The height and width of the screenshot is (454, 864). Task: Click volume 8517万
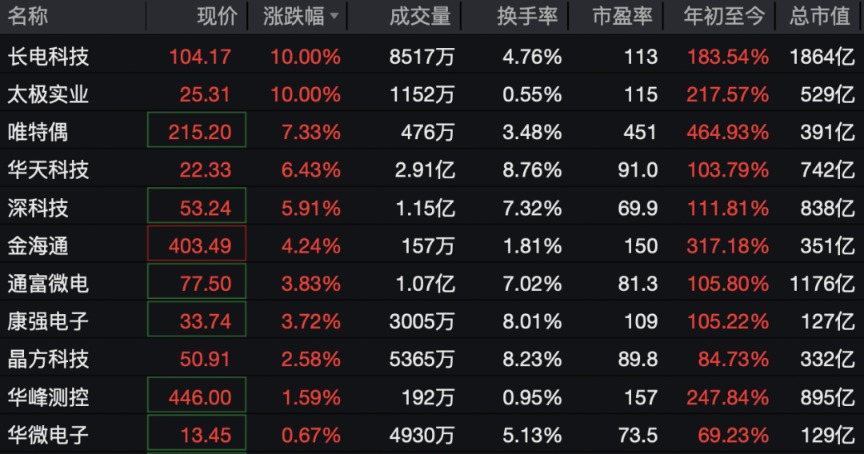[x=422, y=57]
